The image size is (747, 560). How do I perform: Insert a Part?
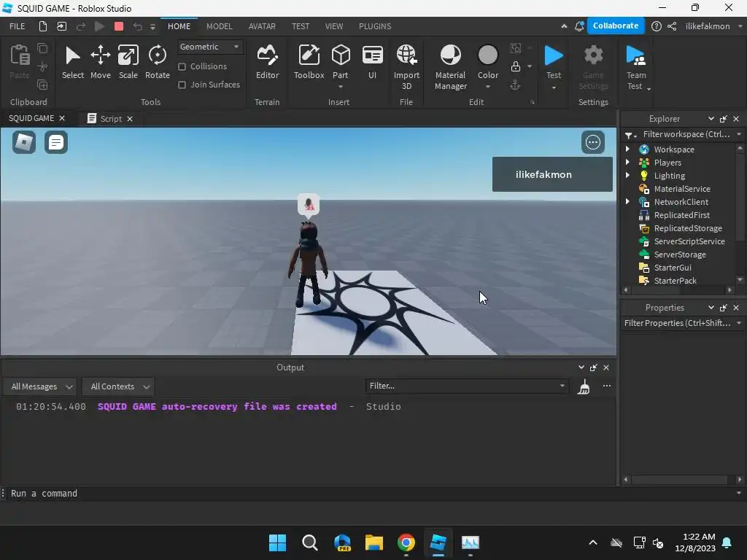point(340,60)
